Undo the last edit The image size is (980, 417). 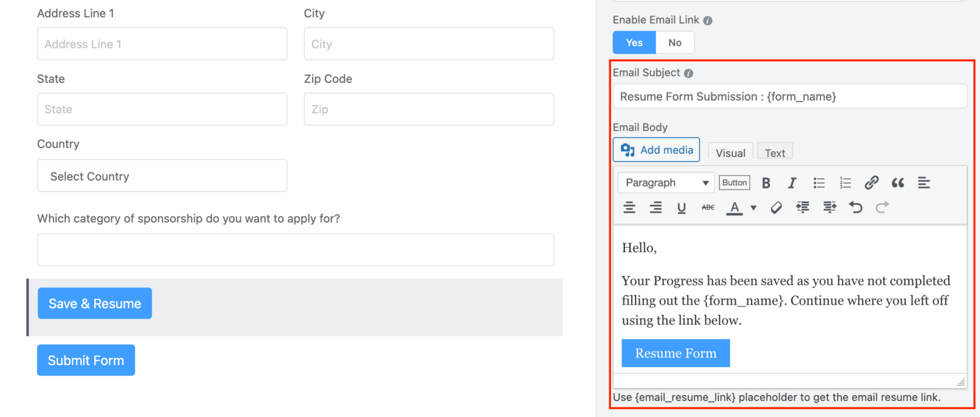856,208
